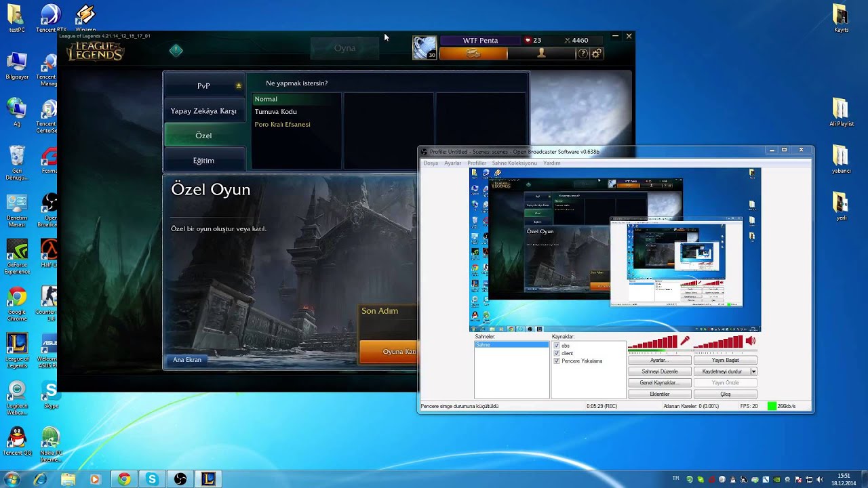This screenshot has width=868, height=488.
Task: Open the Geri Dönüşüm recycle bin
Action: (x=17, y=163)
